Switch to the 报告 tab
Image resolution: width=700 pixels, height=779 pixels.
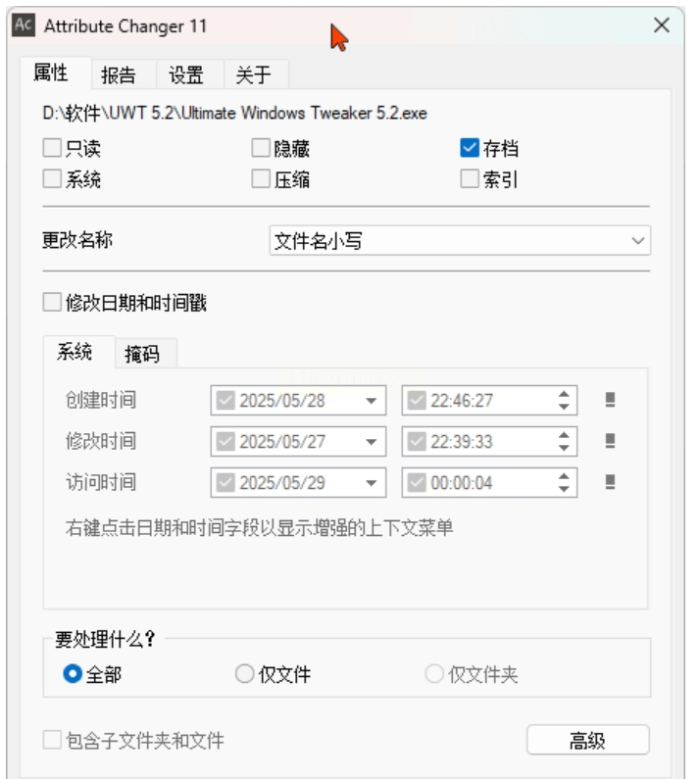[118, 74]
